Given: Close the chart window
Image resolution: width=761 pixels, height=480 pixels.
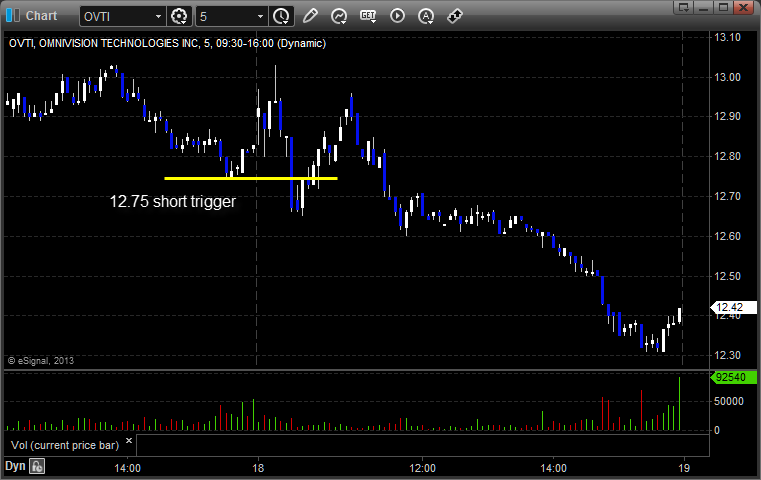Looking at the screenshot, I should click(x=743, y=7).
